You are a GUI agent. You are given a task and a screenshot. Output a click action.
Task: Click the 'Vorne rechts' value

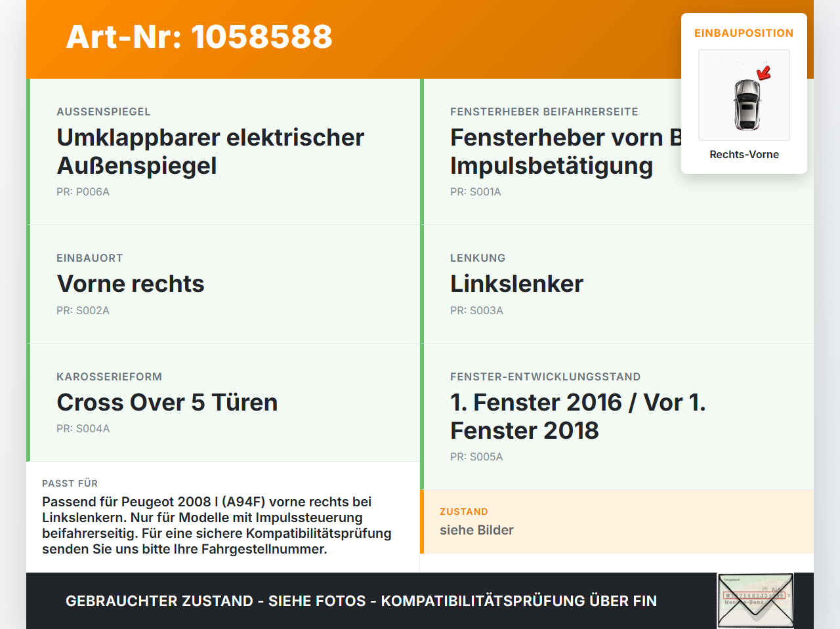pos(131,283)
